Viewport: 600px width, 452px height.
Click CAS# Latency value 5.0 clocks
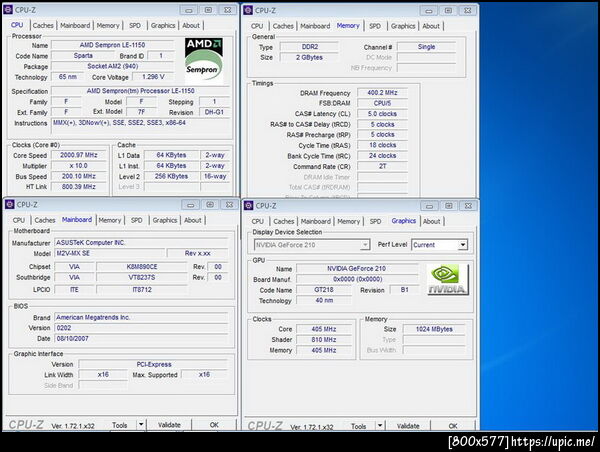pyautogui.click(x=382, y=114)
